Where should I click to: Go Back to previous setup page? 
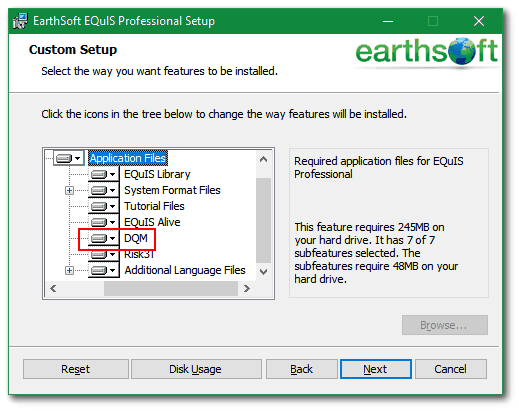302,369
